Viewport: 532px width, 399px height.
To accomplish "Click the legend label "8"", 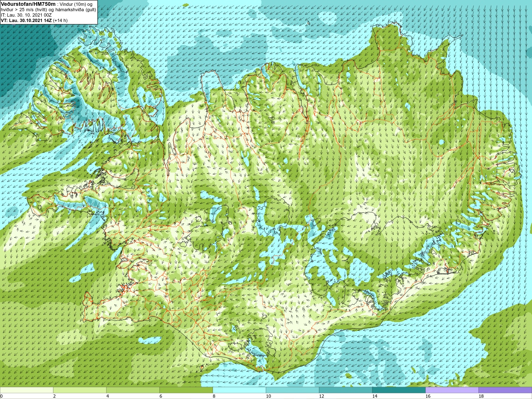I will tap(214, 396).
